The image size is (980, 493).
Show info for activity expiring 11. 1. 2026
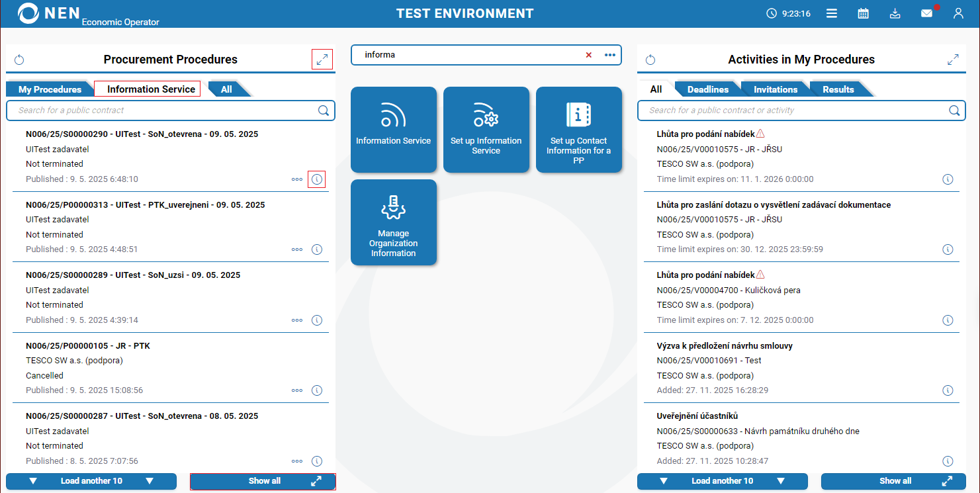pyautogui.click(x=948, y=179)
